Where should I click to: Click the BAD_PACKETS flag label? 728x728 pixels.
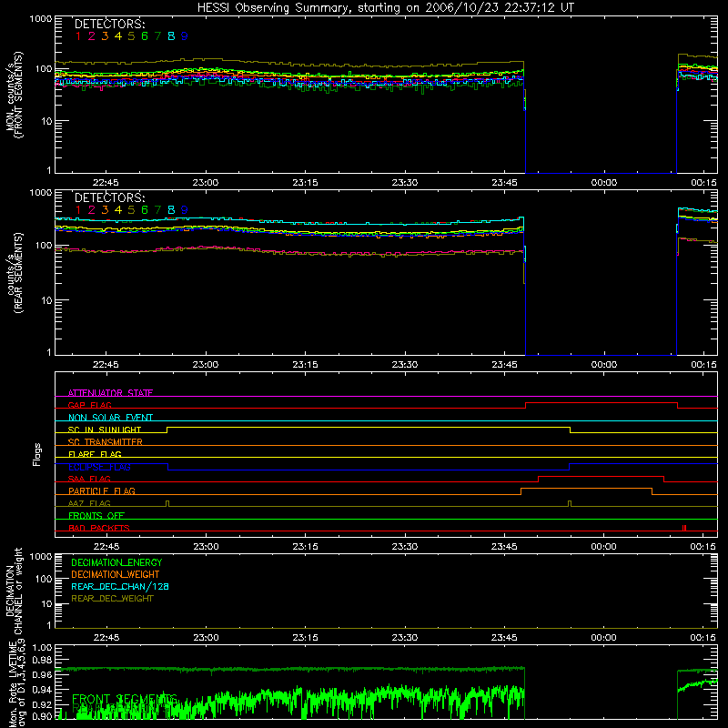(x=99, y=528)
